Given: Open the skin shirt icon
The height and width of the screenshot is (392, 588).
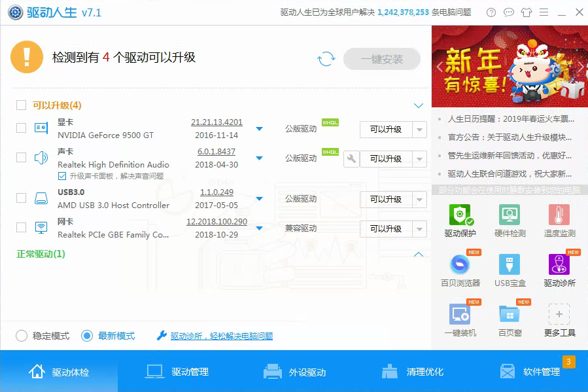Looking at the screenshot, I should click(526, 12).
